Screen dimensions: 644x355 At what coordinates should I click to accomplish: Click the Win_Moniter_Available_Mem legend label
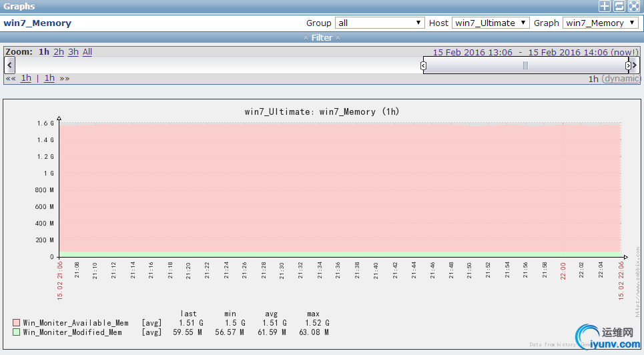[x=75, y=323]
